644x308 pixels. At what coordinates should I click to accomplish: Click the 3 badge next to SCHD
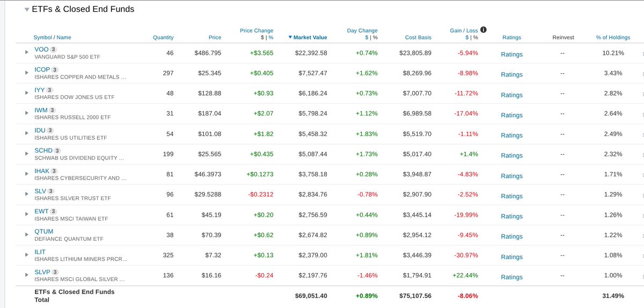tap(57, 151)
